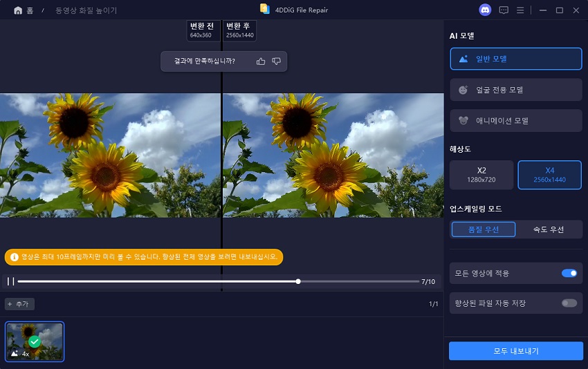Viewport: 588px width, 369px height.
Task: Click the 변환 후 2560x1440 label
Action: (x=239, y=30)
